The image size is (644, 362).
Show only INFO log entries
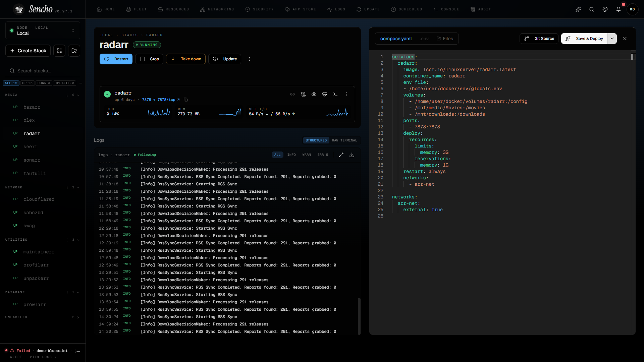[x=291, y=155]
